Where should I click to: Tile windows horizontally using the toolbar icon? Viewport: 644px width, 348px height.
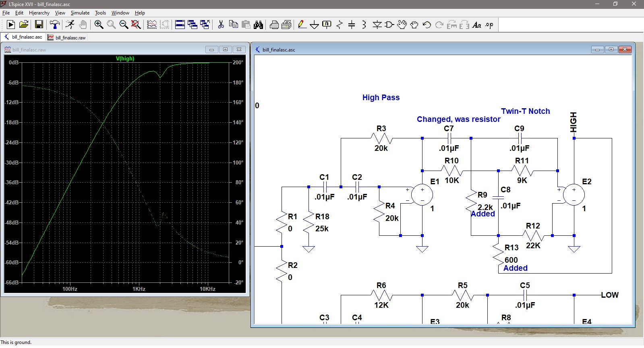tap(180, 25)
